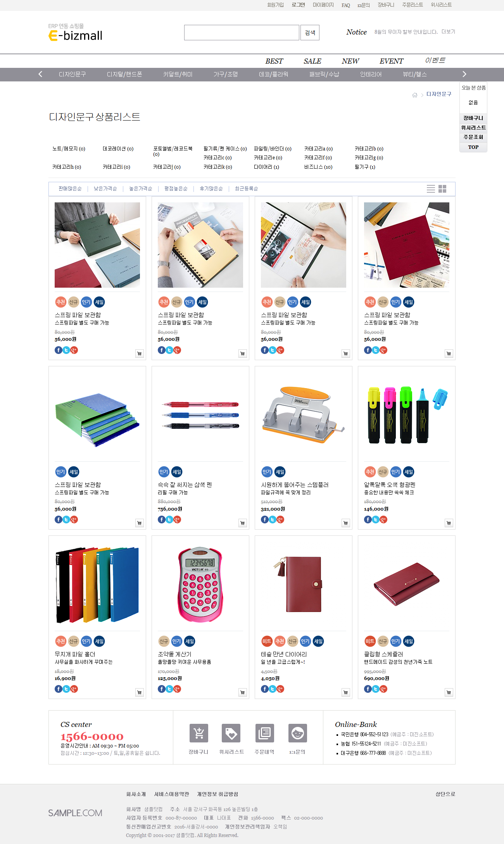Share the calculator product on Facebook
504x844 pixels.
click(162, 689)
